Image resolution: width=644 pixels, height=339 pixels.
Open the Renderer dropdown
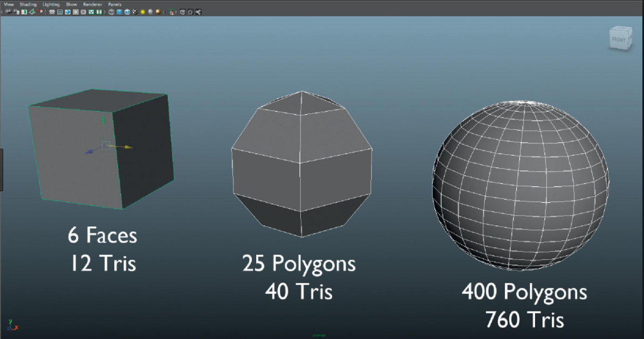(x=92, y=4)
